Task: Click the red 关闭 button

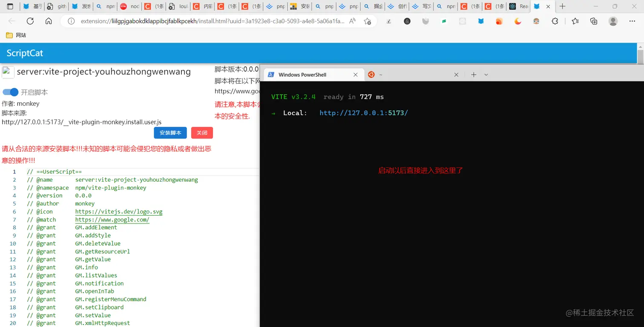Action: coord(202,133)
